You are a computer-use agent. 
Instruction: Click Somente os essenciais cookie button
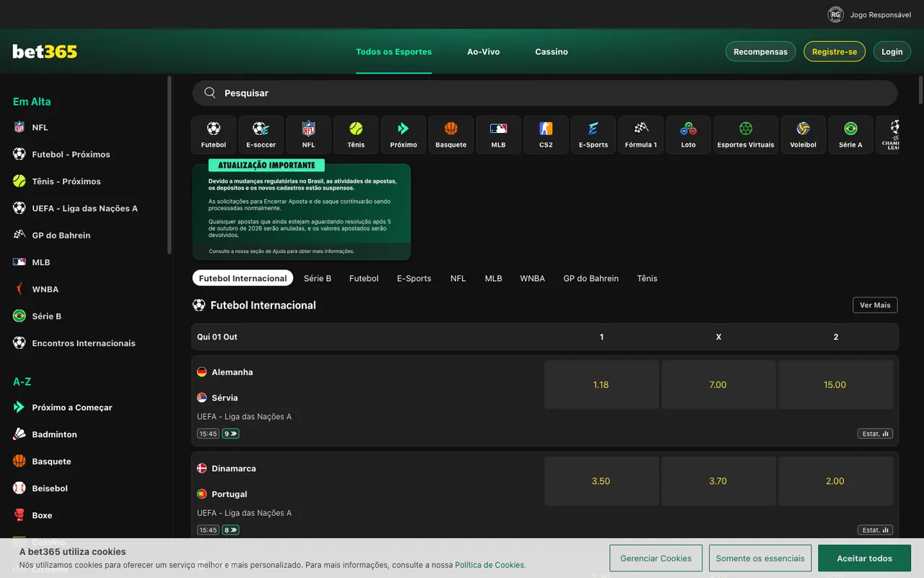(x=759, y=558)
